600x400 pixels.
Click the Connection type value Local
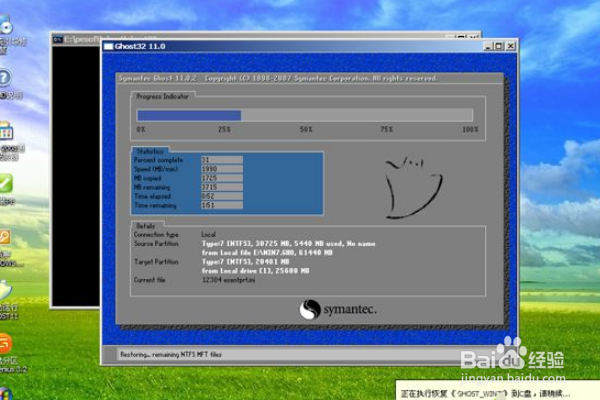[209, 234]
